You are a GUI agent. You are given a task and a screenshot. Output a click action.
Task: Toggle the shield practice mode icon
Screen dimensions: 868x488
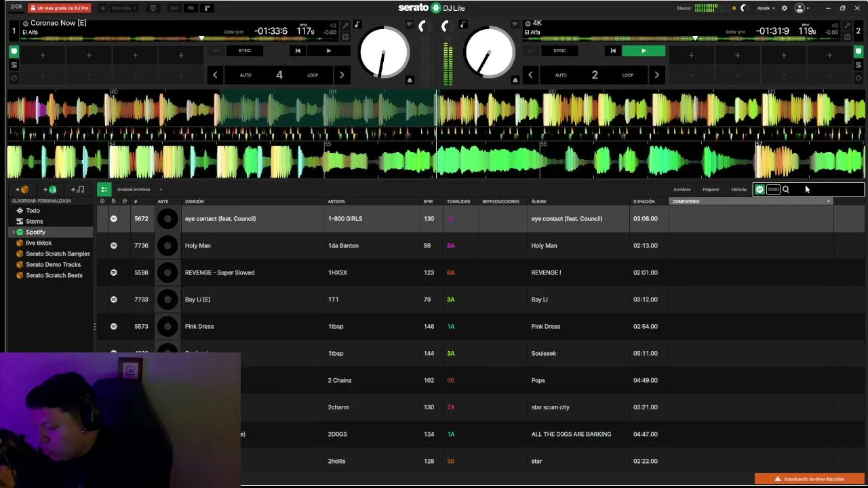153,8
